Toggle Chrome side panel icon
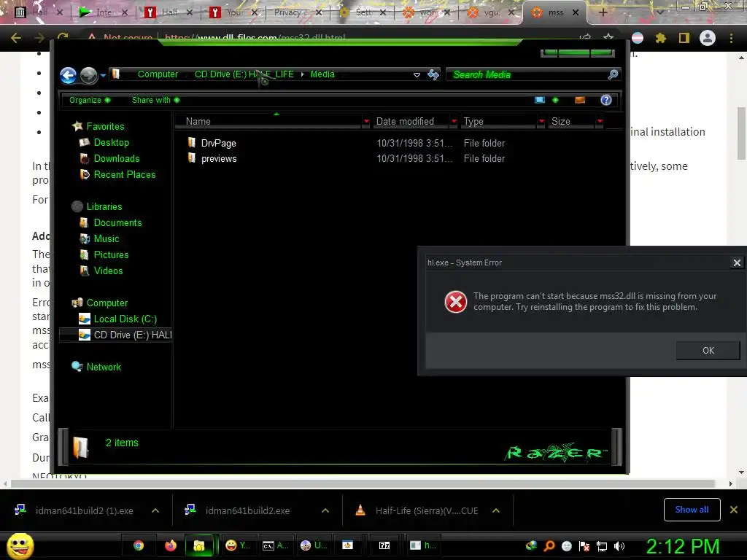This screenshot has width=747, height=560. [x=684, y=38]
